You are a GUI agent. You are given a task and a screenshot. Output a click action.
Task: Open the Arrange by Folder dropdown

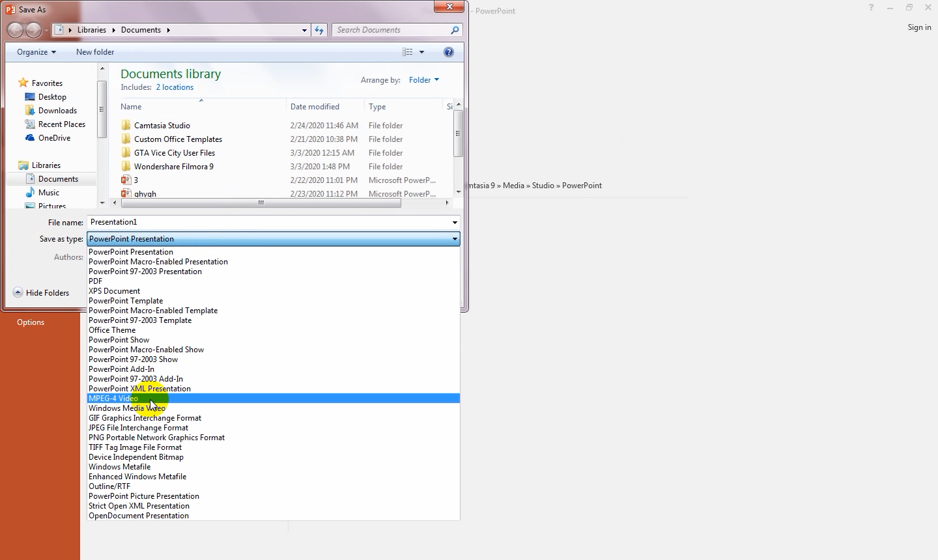click(x=424, y=80)
